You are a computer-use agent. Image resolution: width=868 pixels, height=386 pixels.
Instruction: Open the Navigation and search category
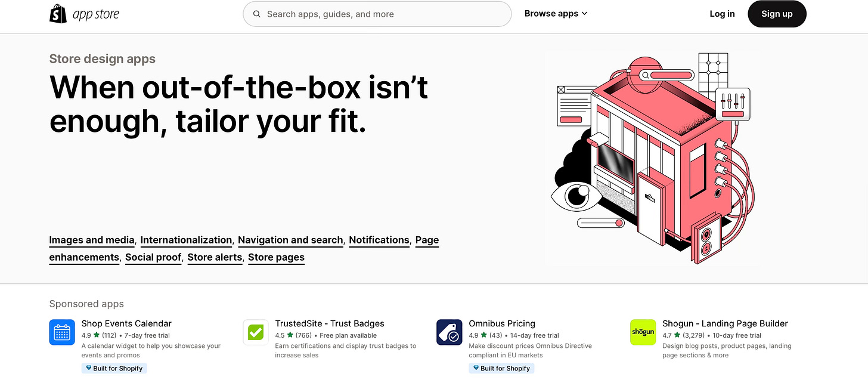[x=290, y=240]
